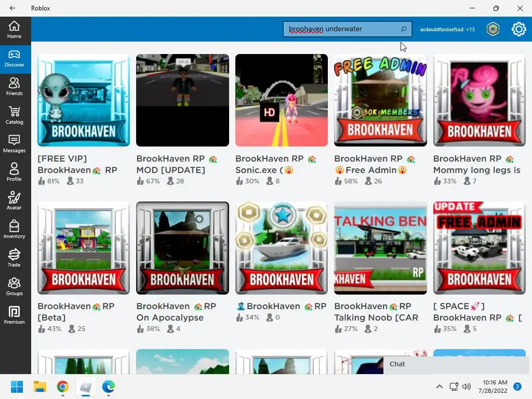This screenshot has width=532, height=399.
Task: Open Microsoft Edge from the taskbar
Action: 109,387
